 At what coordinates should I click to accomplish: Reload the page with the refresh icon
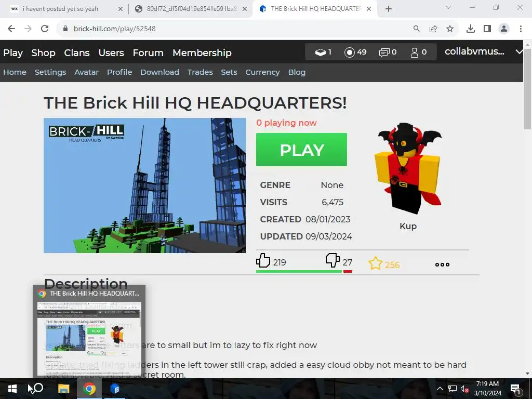click(45, 29)
